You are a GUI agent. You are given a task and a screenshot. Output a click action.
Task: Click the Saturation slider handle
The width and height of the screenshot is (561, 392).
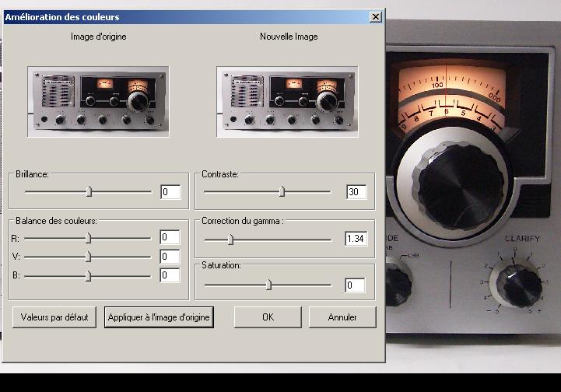[268, 285]
